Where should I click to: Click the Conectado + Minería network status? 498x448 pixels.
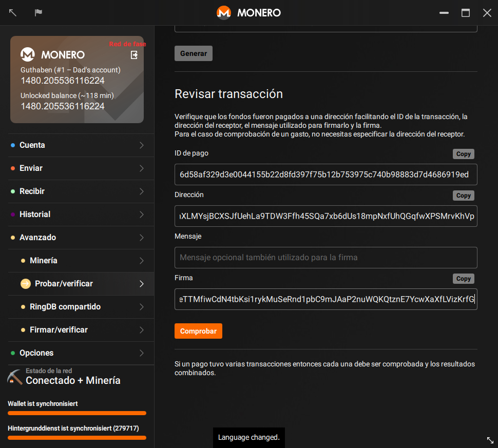(73, 380)
